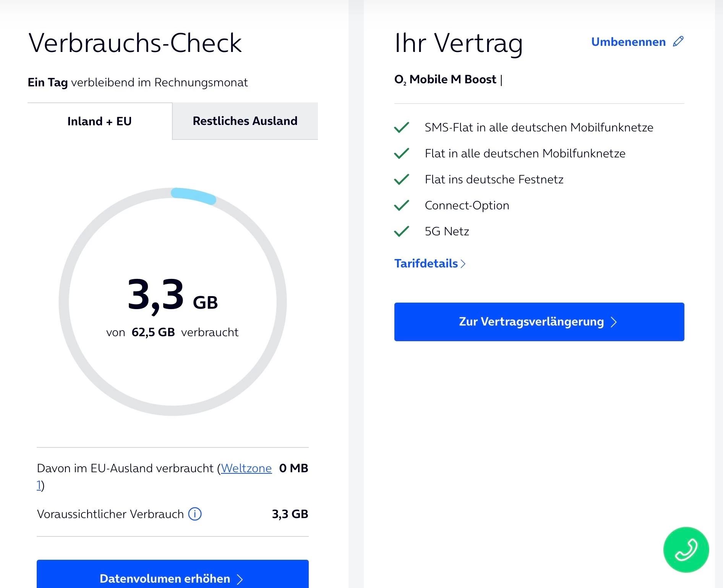The image size is (723, 588).
Task: Follow the Weltzone 1 link
Action: point(246,468)
